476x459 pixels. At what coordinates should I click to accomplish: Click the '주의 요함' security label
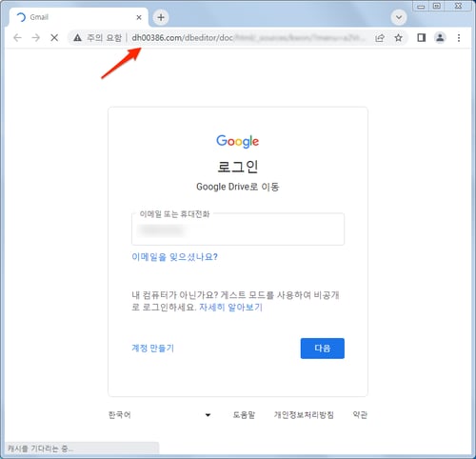click(105, 38)
